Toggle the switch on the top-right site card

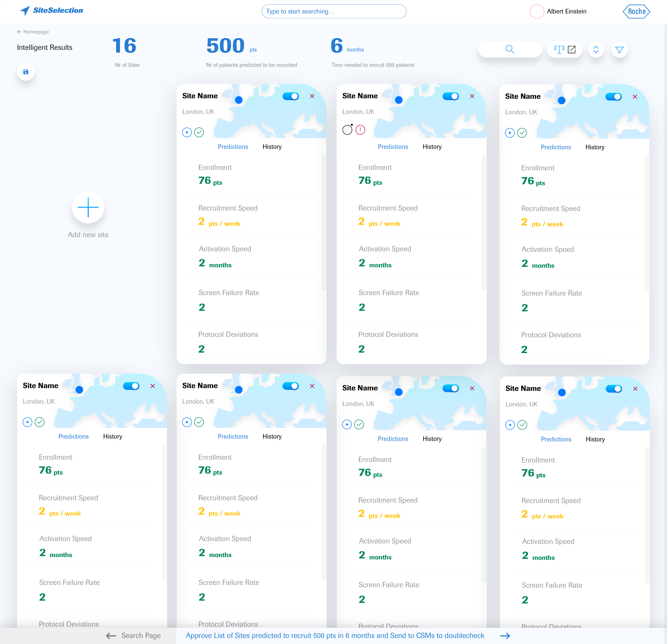pos(613,97)
